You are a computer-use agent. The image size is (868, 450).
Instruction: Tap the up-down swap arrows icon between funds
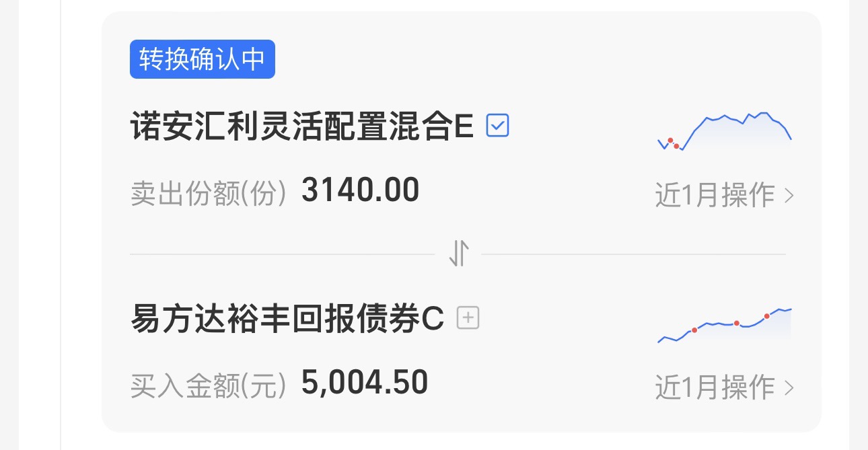[x=458, y=254]
